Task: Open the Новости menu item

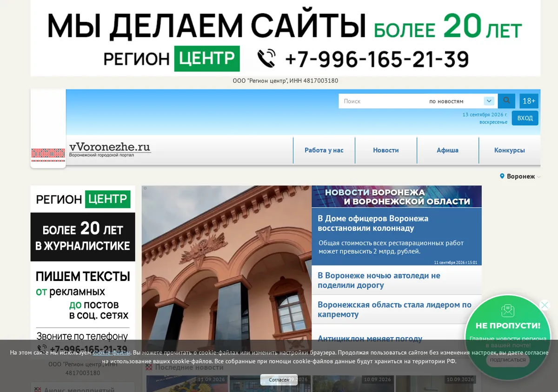Action: tap(386, 150)
